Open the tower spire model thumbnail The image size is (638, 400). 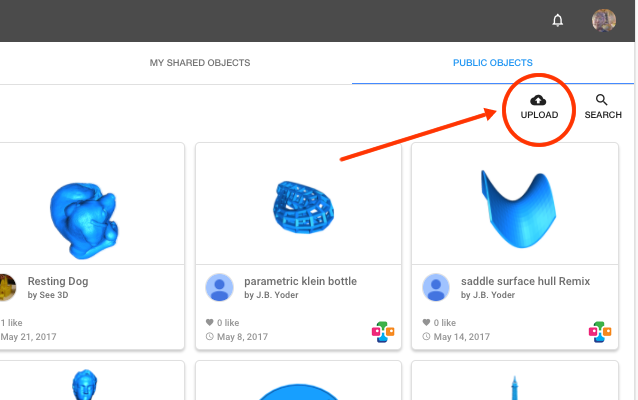pos(514,387)
